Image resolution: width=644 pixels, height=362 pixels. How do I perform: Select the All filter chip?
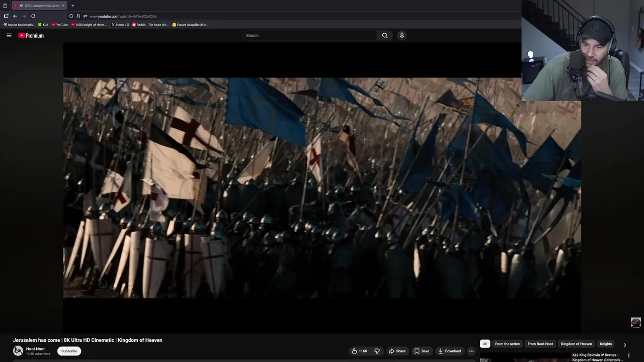click(x=485, y=344)
